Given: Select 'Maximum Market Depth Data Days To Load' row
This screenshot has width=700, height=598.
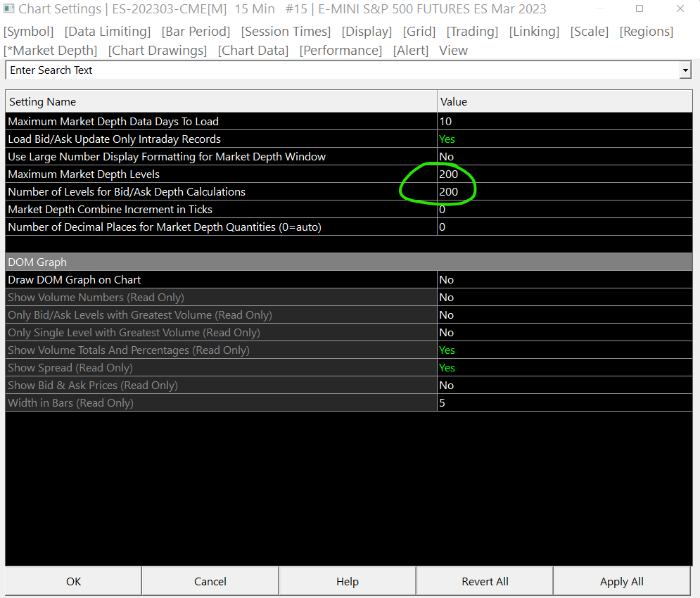Looking at the screenshot, I should pyautogui.click(x=349, y=122).
